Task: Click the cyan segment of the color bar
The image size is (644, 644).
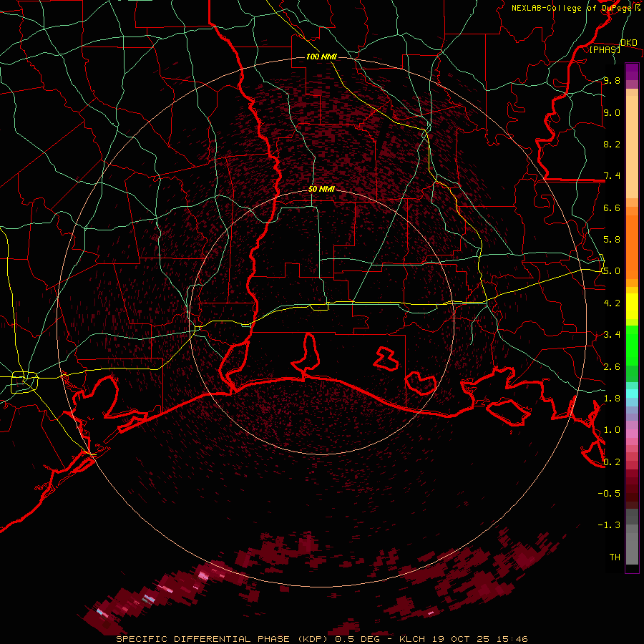Action: 632,393
